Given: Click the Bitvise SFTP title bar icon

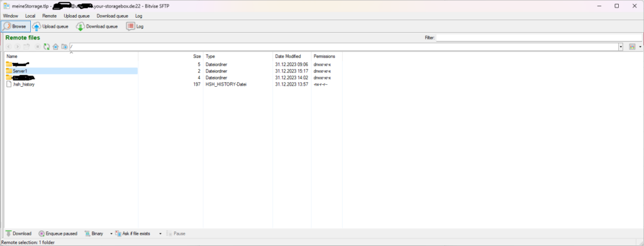Looking at the screenshot, I should pyautogui.click(x=6, y=6).
